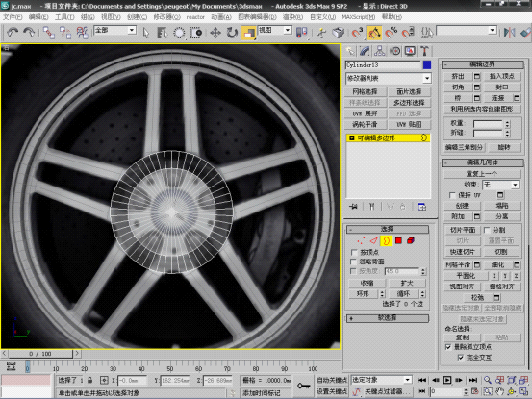
Task: Click the 挤出 extrude button
Action: click(458, 76)
